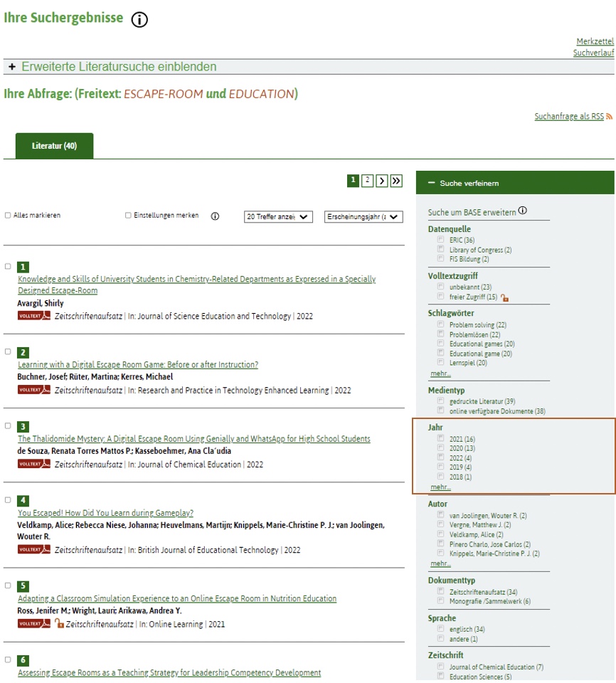Show more years via mehr... under Jahr
The image size is (616, 683).
point(440,487)
